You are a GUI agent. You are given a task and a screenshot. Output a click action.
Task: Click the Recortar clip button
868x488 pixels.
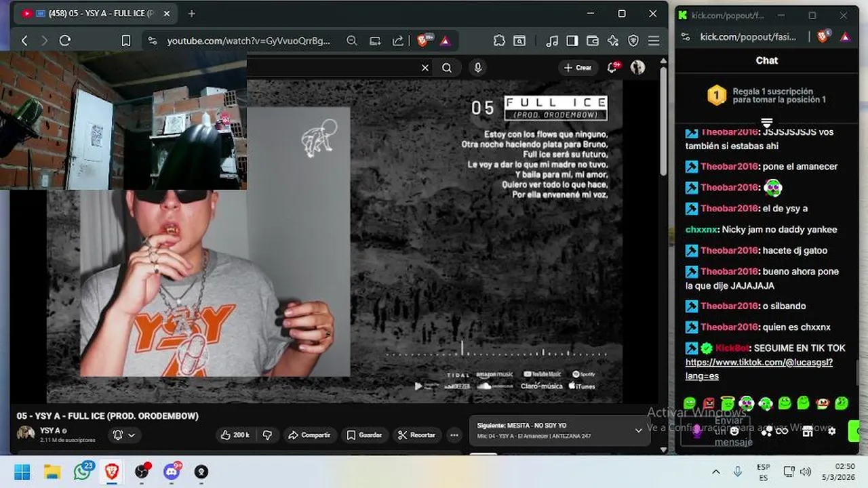[416, 435]
